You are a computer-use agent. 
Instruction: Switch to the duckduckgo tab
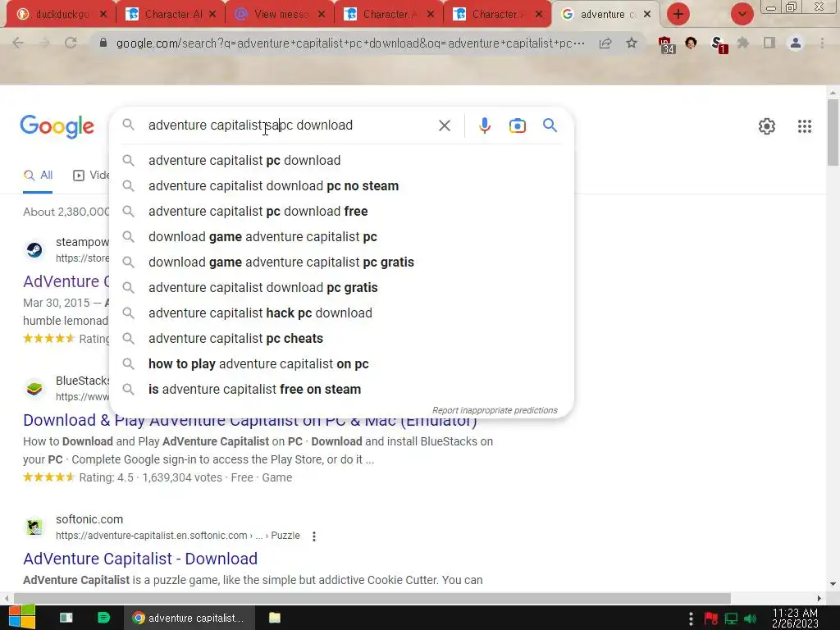pos(62,14)
